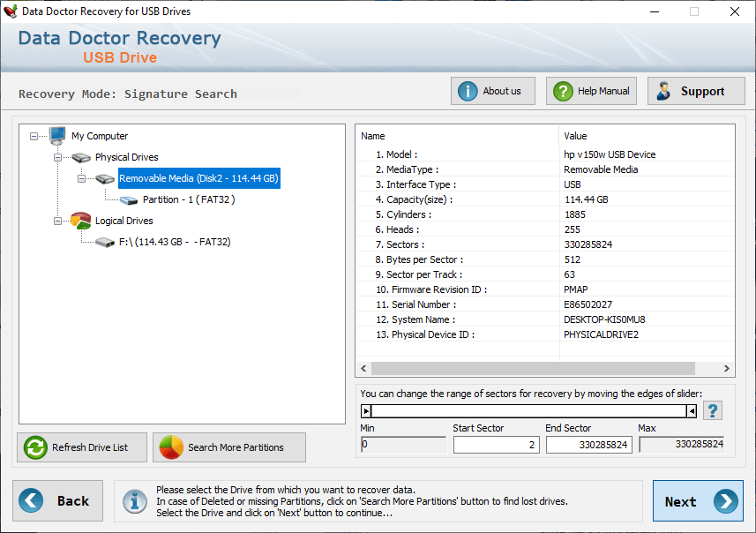Click the Min value field
Screen dimensions: 756x533
403,444
